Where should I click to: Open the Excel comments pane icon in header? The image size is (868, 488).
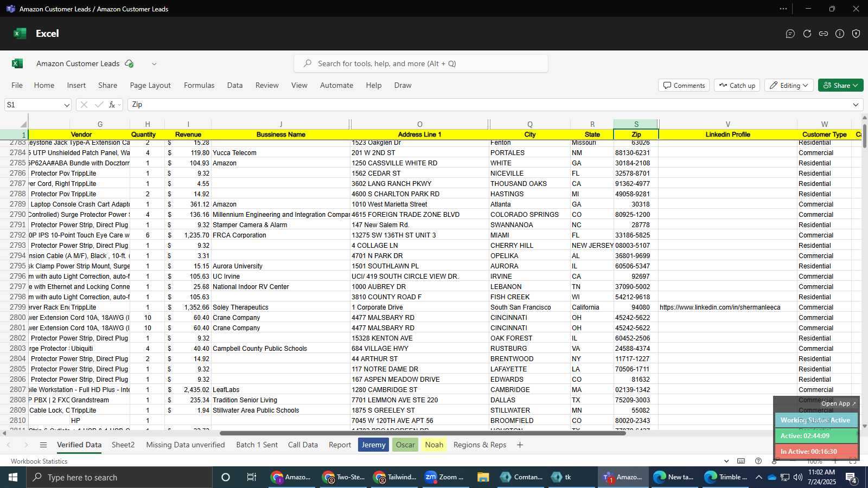(x=790, y=34)
